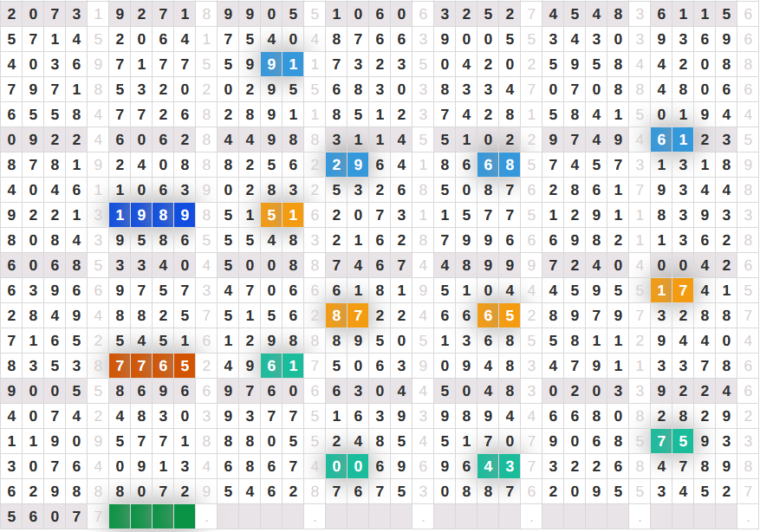Select the 2 in 2073 at the top-left corner
This screenshot has width=760, height=532.
[x=11, y=14]
